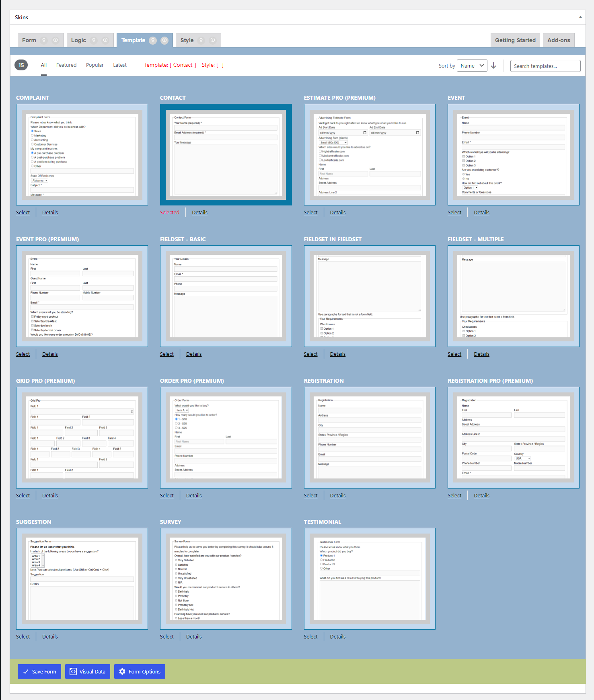The width and height of the screenshot is (594, 700).
Task: Open Form Options with the gear
Action: [x=140, y=671]
